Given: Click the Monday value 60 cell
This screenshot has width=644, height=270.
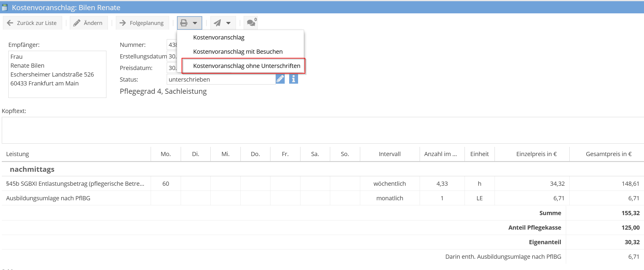Looking at the screenshot, I should pyautogui.click(x=166, y=184).
